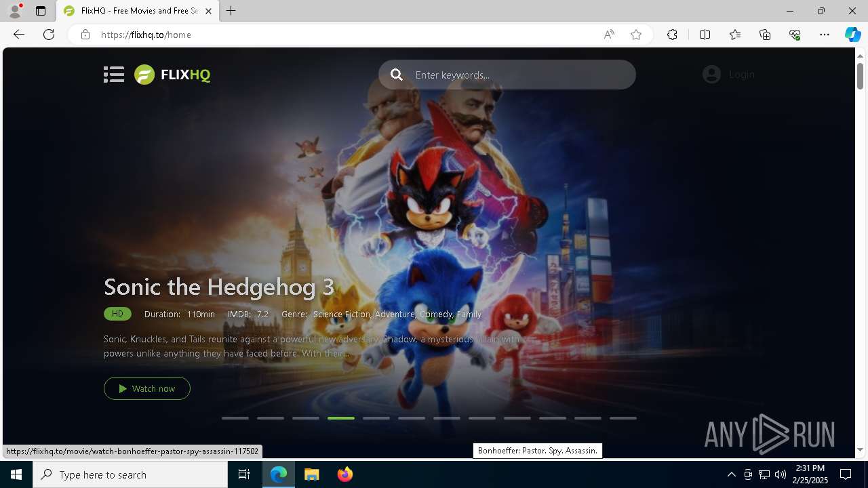Click the browser Back arrow
The width and height of the screenshot is (868, 488).
[x=19, y=35]
